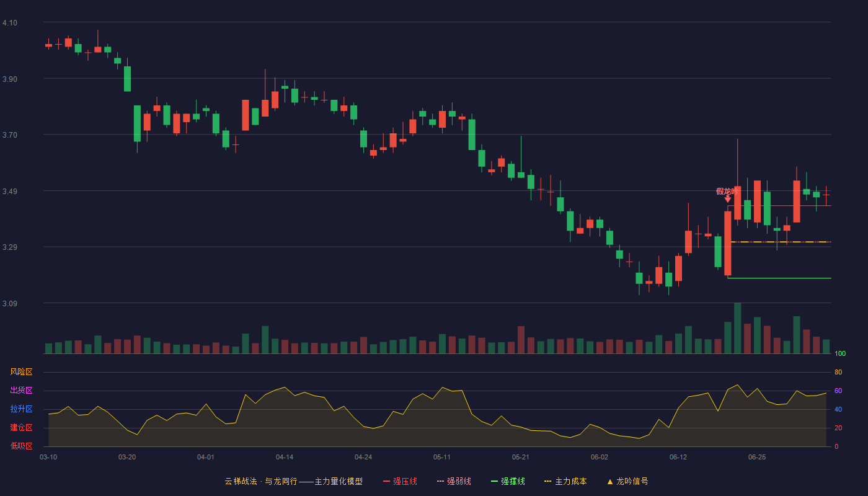This screenshot has height=496, width=868.
Task: Click the red 20 indicator scale label
Action: pos(838,428)
